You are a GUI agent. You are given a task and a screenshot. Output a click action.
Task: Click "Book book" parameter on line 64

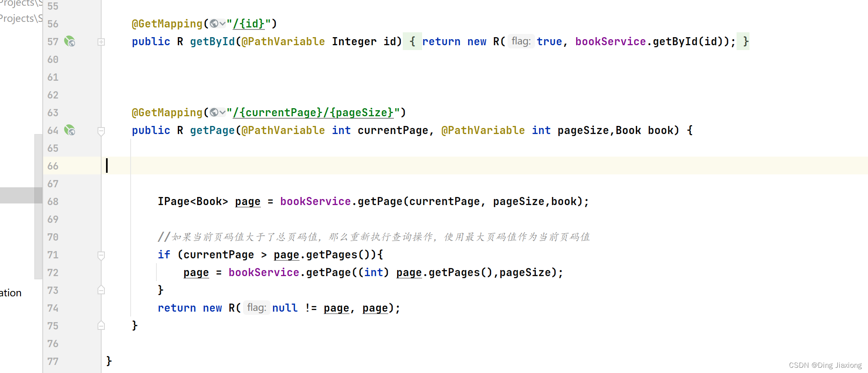[645, 130]
